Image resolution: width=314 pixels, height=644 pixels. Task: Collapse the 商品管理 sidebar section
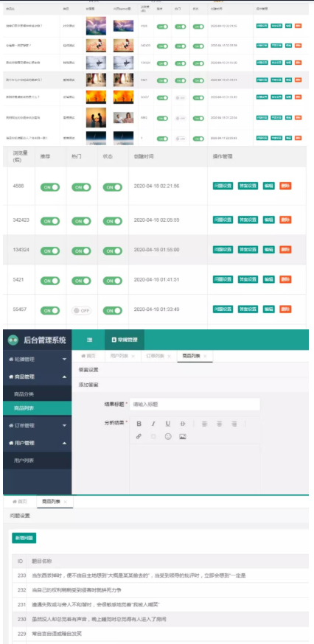[38, 377]
